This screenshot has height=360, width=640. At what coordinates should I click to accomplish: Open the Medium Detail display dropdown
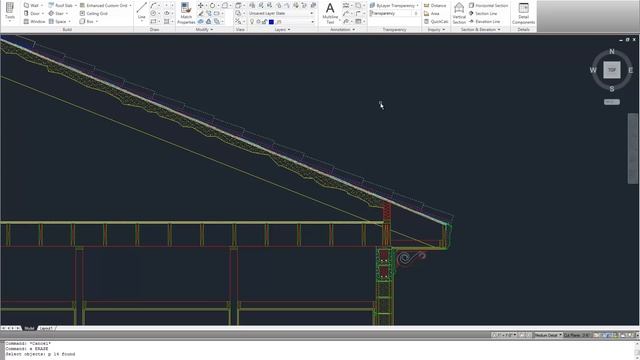coord(548,335)
